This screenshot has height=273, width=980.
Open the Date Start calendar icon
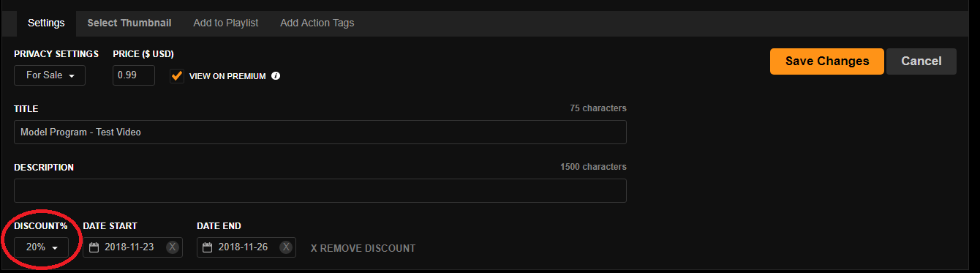[94, 247]
